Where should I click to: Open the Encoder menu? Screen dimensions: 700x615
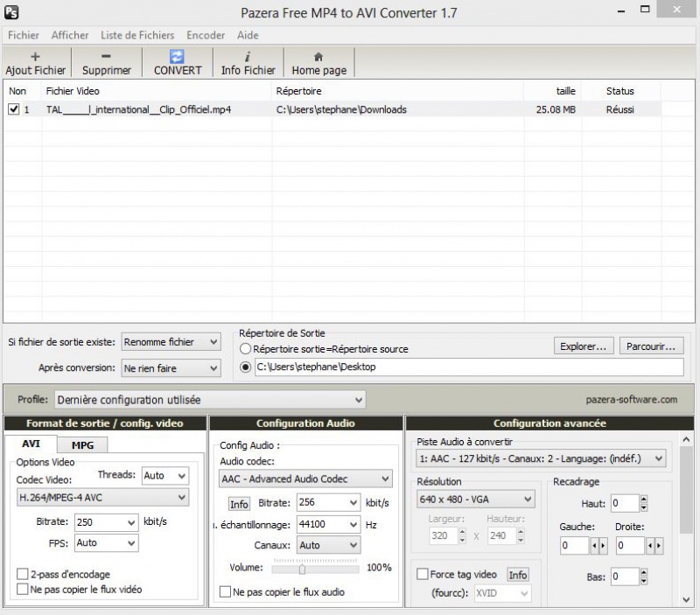(205, 35)
